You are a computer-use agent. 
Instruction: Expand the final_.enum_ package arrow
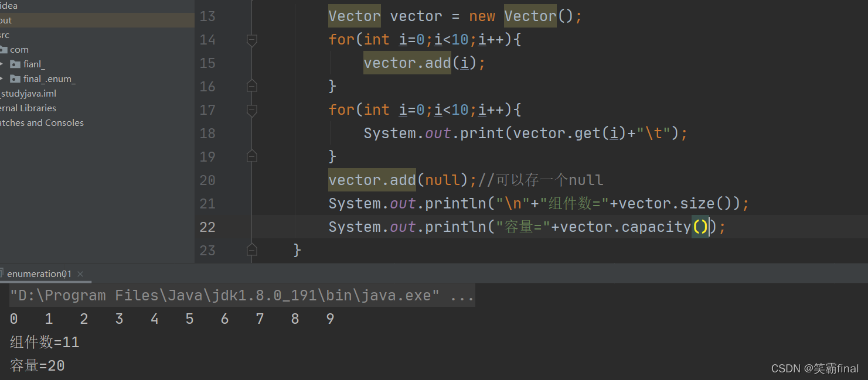[x=2, y=79]
